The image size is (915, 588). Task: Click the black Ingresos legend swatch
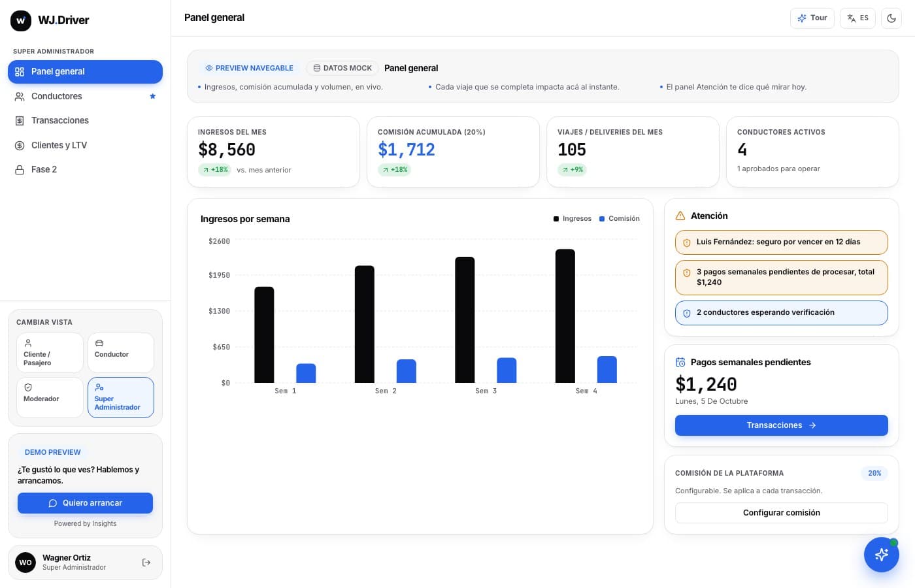(556, 219)
